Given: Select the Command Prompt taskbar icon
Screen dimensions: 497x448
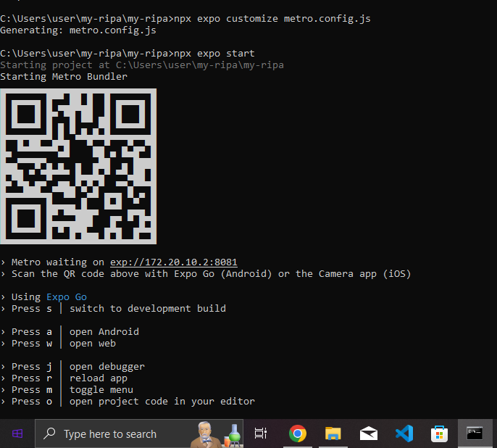Looking at the screenshot, I should coord(475,434).
